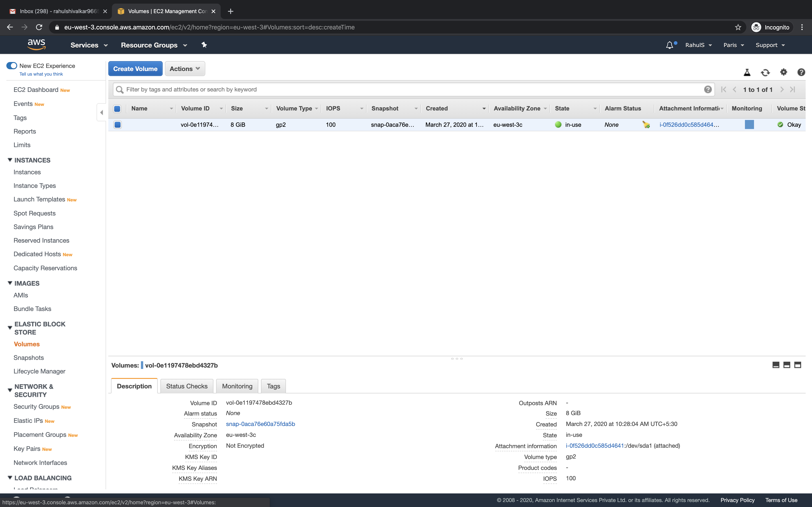812x507 pixels.
Task: Toggle the New EC2 Experience switch
Action: (12, 66)
